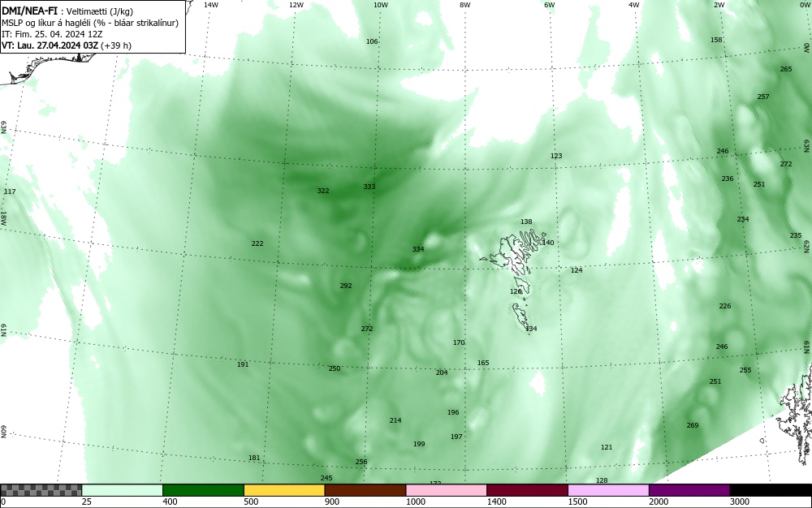
Task: Click the map value 138 above the Faroe Islands
Action: click(x=526, y=222)
